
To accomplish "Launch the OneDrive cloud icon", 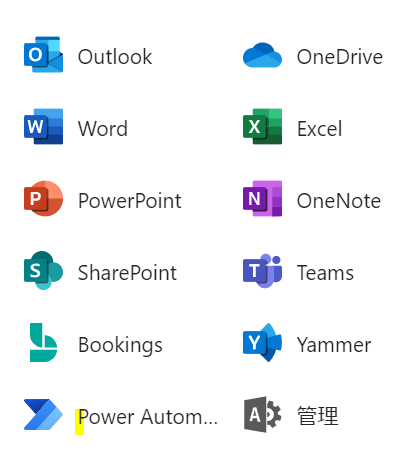I will (x=262, y=55).
